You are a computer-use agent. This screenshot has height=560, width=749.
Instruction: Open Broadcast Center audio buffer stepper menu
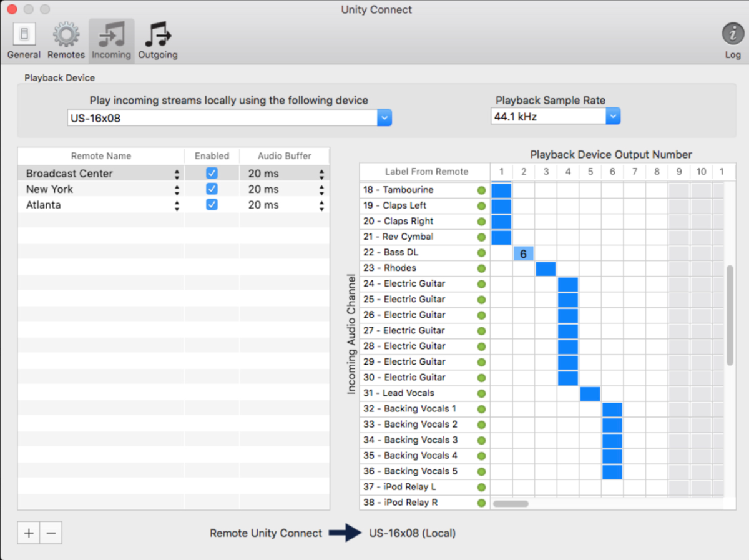pyautogui.click(x=321, y=174)
